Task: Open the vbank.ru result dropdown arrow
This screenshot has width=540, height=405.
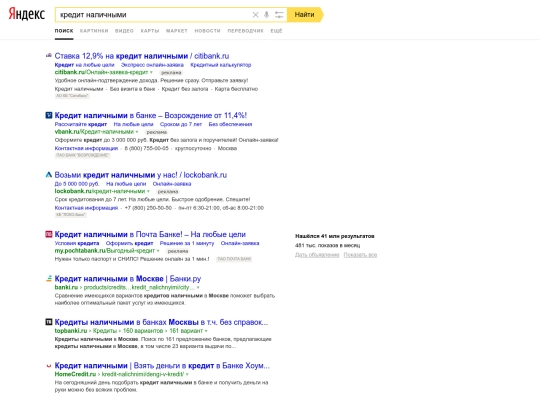Action: pos(137,132)
